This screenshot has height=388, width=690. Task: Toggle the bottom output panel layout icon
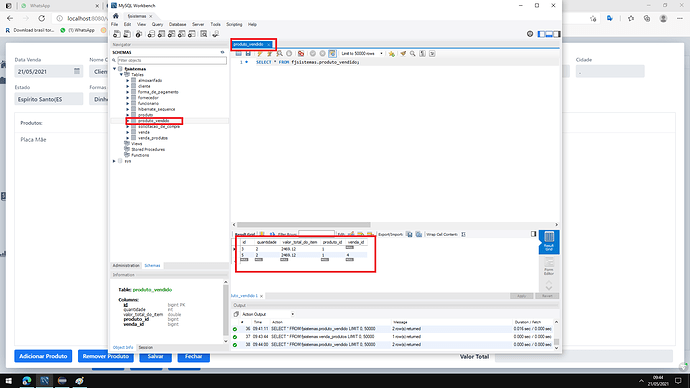(549, 34)
